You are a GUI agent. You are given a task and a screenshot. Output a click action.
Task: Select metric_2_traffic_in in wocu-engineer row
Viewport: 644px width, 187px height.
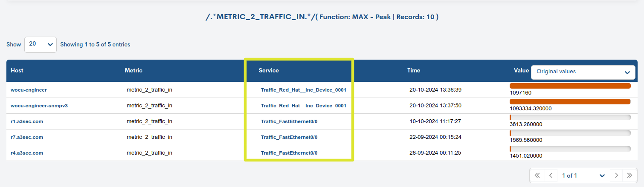[149, 90]
